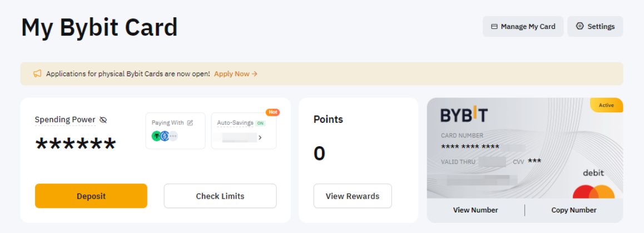Follow the Apply Now link

point(235,73)
